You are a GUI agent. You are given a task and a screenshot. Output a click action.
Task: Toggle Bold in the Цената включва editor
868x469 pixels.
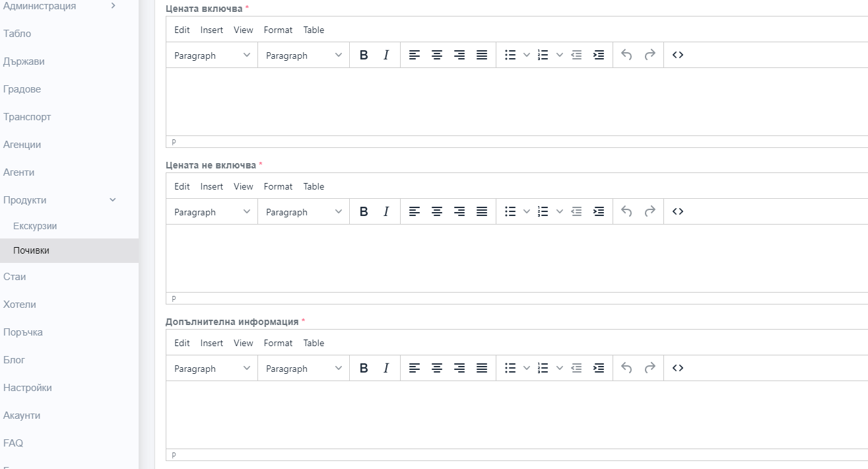364,55
